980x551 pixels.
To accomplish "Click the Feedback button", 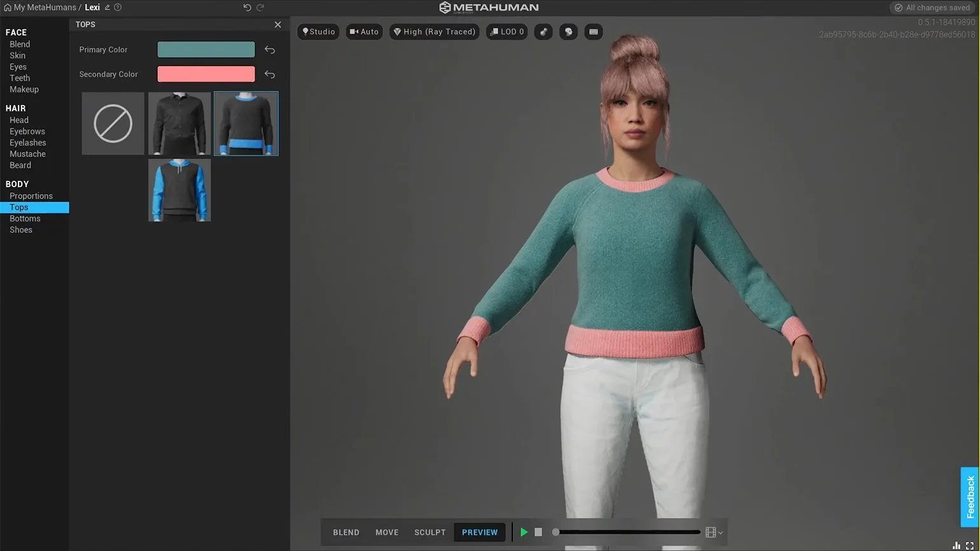I will pos(970,497).
